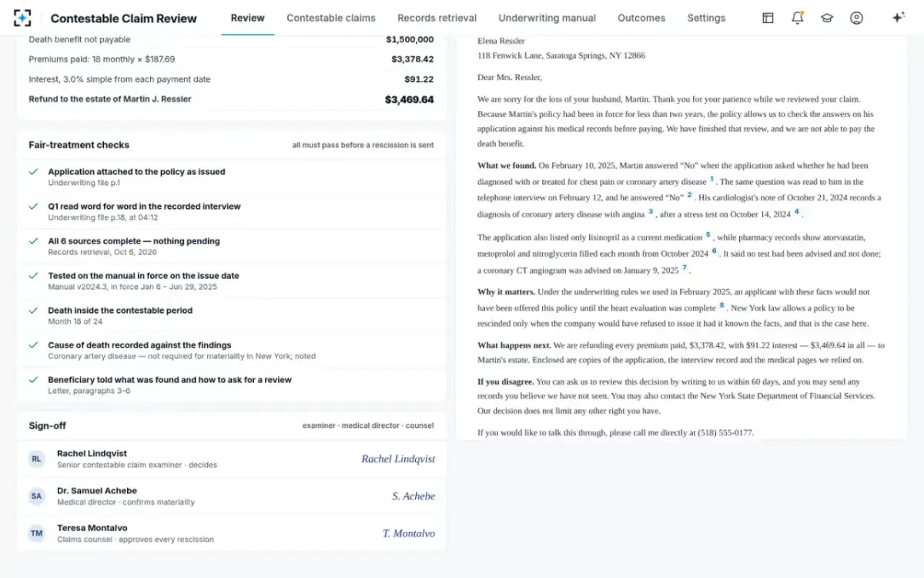This screenshot has height=578, width=924.
Task: Select the Sign-off heading
Action: tap(48, 425)
